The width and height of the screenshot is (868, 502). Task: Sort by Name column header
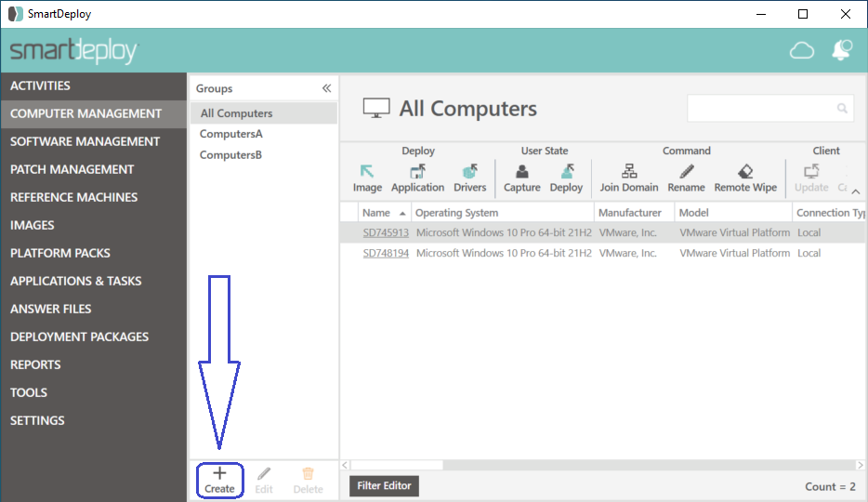click(384, 213)
